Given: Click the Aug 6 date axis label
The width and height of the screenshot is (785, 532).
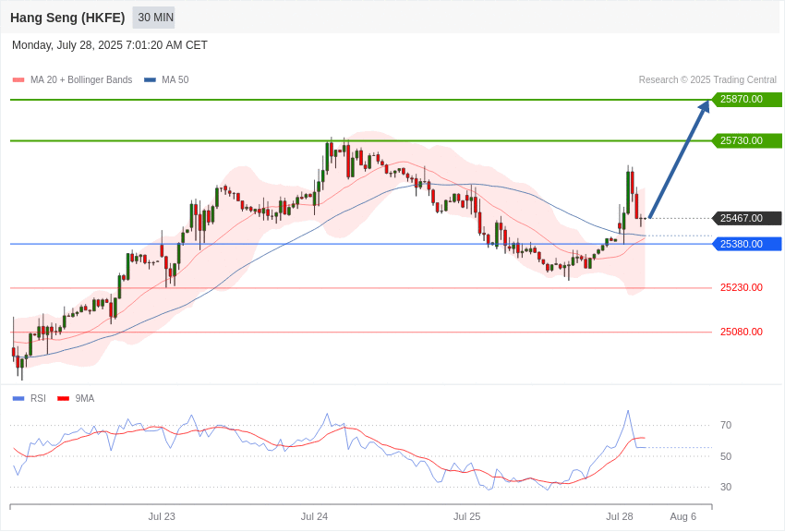Looking at the screenshot, I should point(682,516).
